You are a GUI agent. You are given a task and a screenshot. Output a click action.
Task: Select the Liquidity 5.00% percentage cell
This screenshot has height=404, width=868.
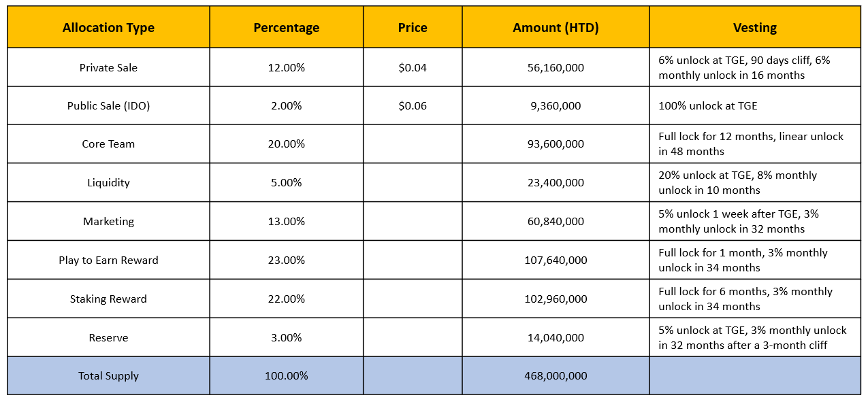click(287, 182)
